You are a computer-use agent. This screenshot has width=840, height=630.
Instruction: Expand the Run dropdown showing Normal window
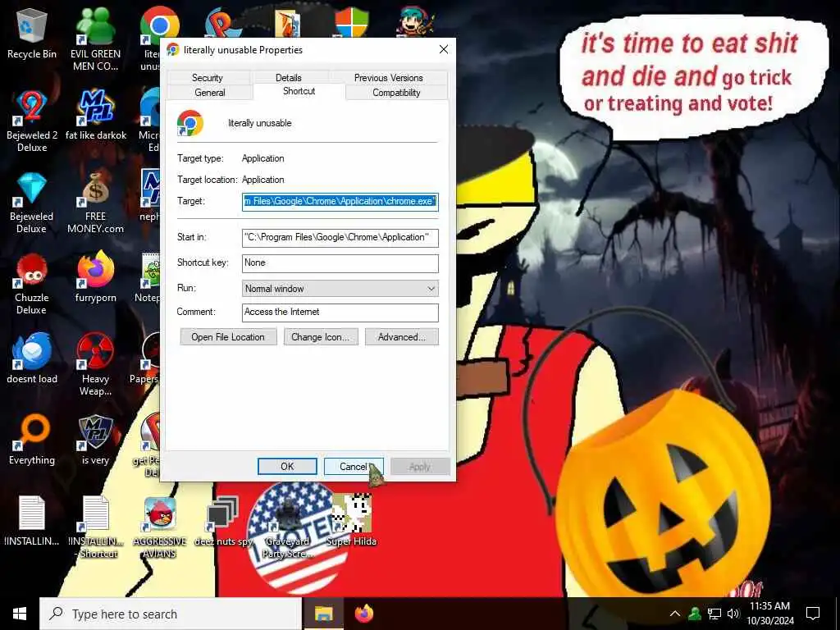(340, 288)
